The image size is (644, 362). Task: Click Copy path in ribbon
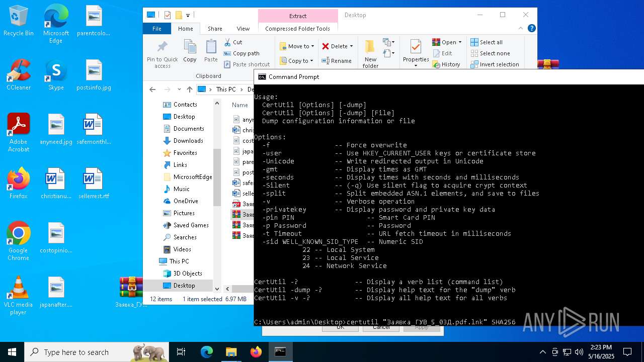(242, 53)
